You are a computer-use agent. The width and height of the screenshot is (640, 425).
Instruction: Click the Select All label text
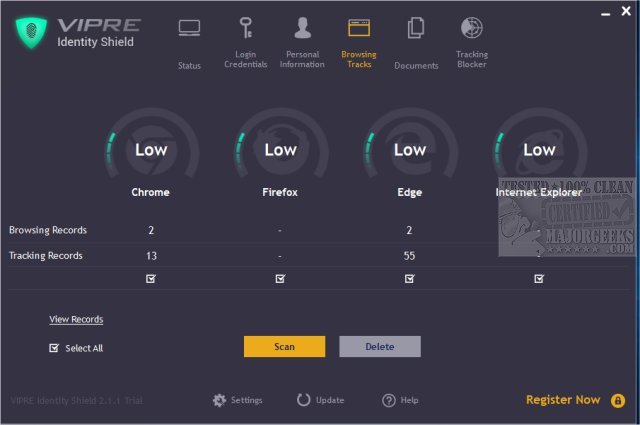click(x=84, y=348)
